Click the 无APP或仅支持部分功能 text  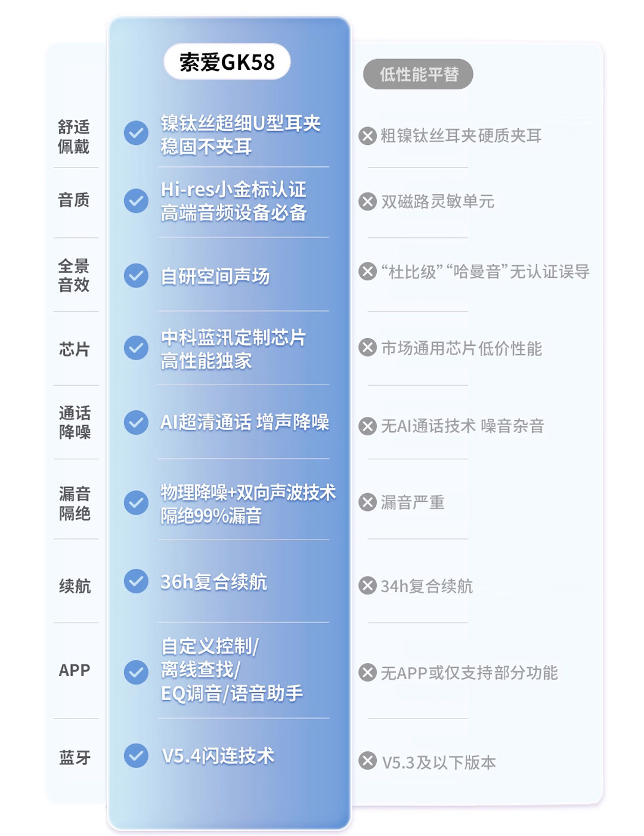[x=469, y=673]
